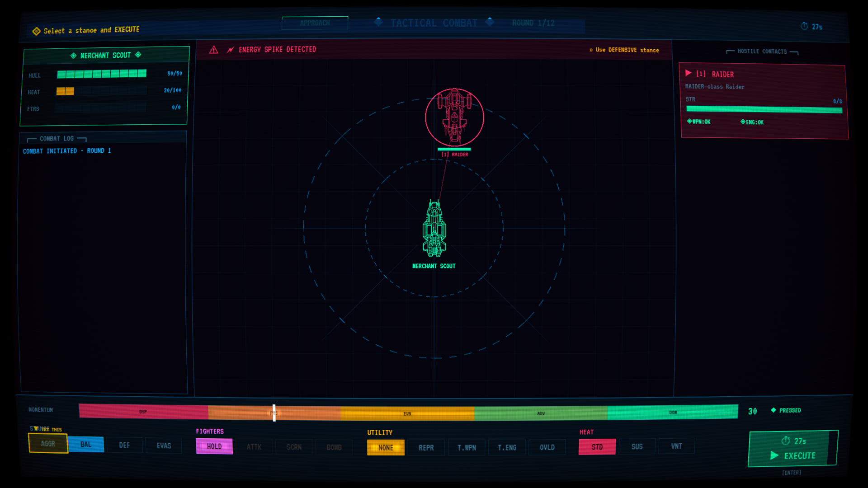
Task: Set fighters to HOLD
Action: click(x=214, y=446)
